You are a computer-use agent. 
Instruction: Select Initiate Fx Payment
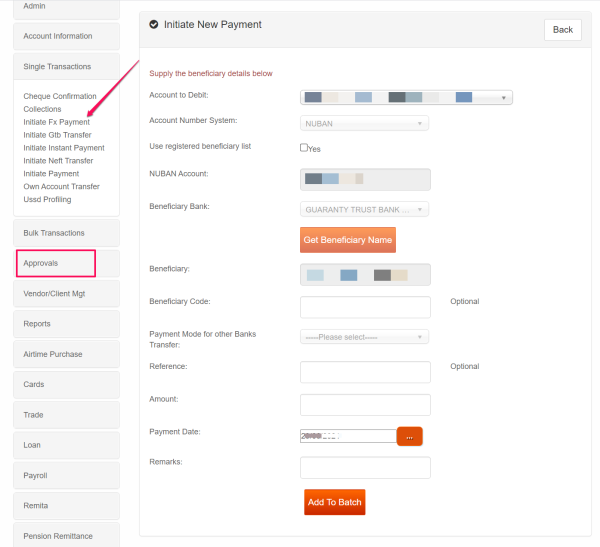[56, 122]
